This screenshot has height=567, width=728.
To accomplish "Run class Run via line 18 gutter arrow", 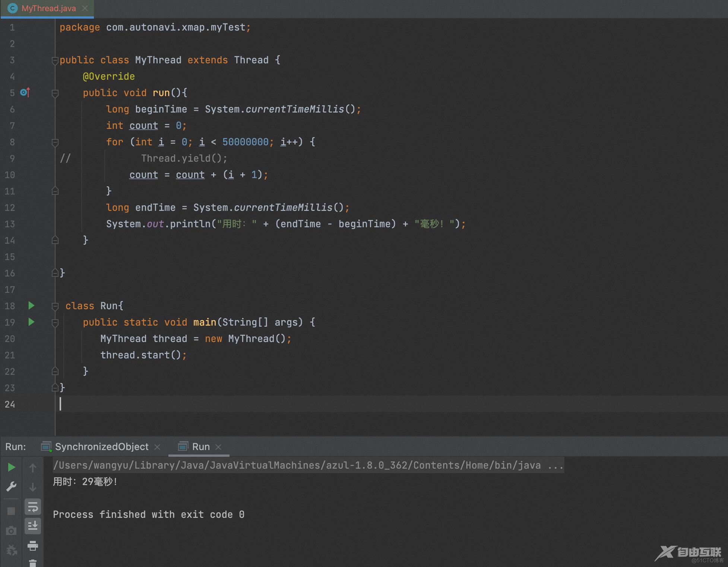I will (x=31, y=305).
